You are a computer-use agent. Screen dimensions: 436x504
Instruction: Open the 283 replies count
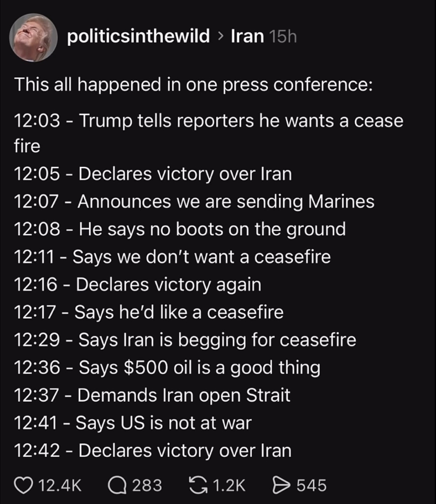pos(147,485)
